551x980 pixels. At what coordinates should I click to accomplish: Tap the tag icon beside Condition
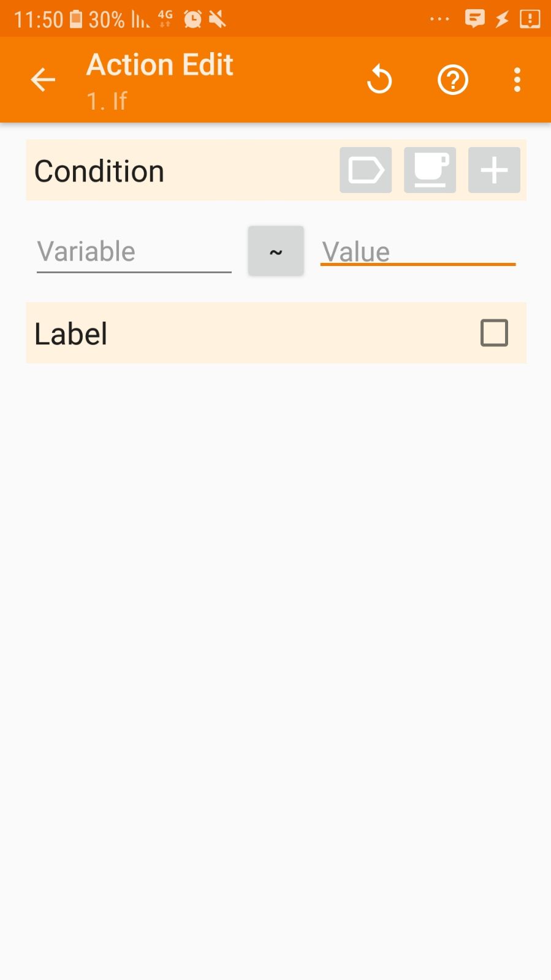click(366, 170)
